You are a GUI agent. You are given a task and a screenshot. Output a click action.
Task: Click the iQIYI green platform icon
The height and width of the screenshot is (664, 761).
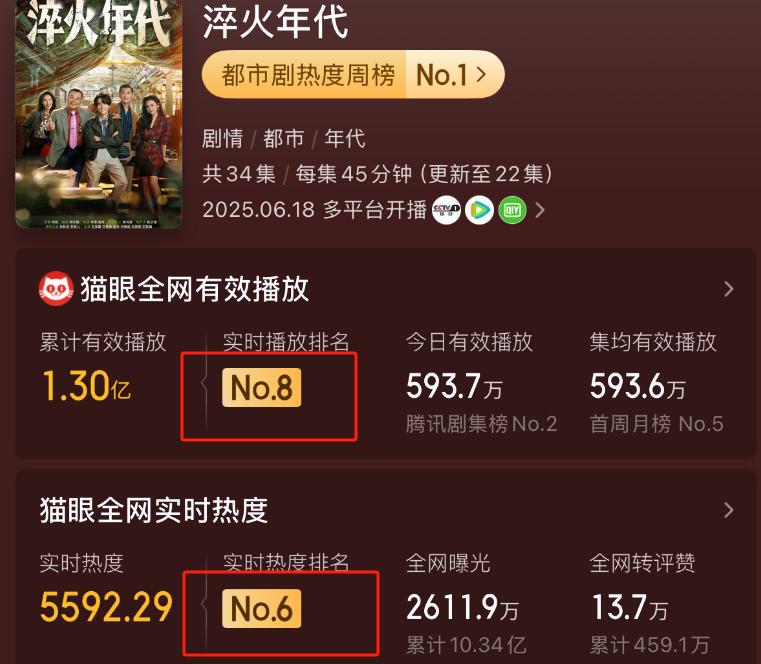tap(512, 210)
